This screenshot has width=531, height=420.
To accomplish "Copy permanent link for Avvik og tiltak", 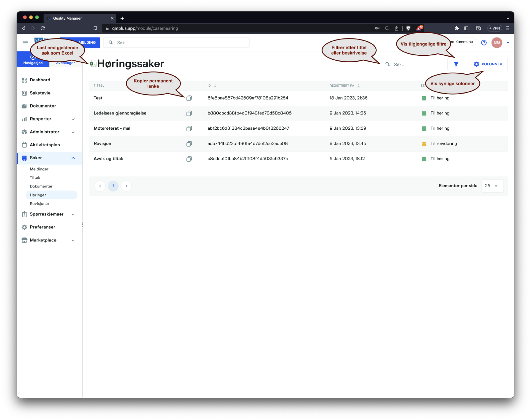I will pos(189,159).
